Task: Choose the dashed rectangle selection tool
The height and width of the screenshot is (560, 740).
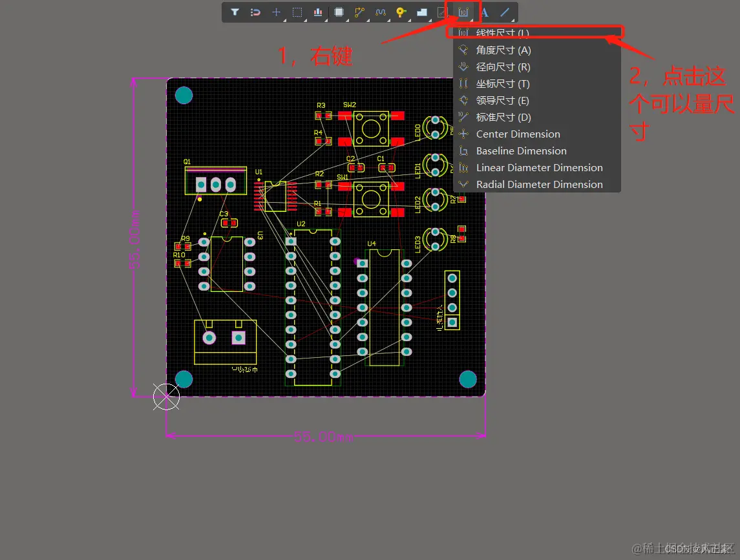Action: tap(297, 12)
